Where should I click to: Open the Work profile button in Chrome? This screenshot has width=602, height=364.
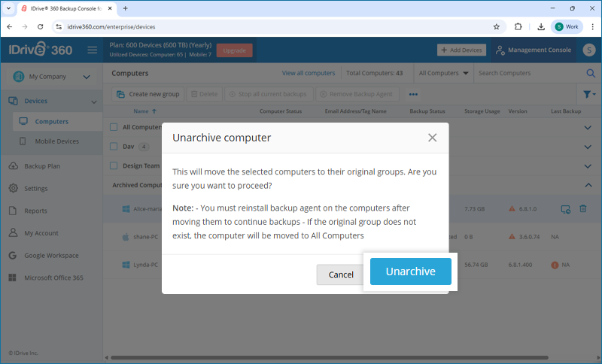(567, 27)
